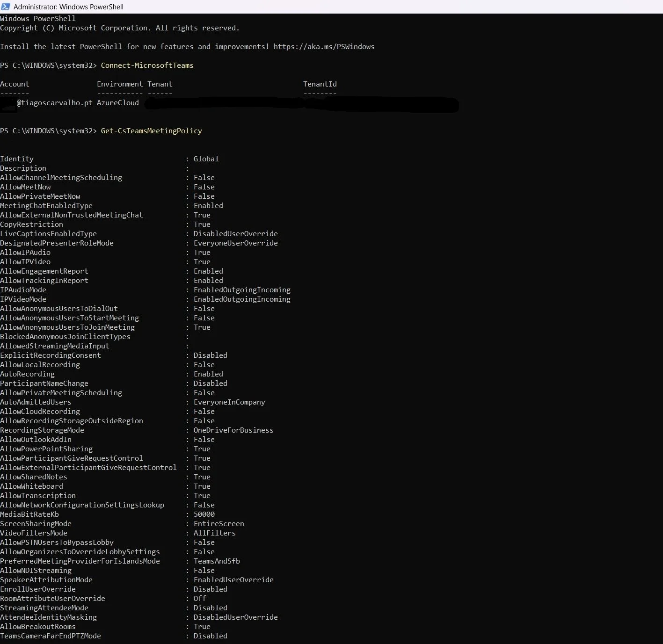Click the AllowSharedNotes property
This screenshot has width=663, height=644.
[34, 477]
